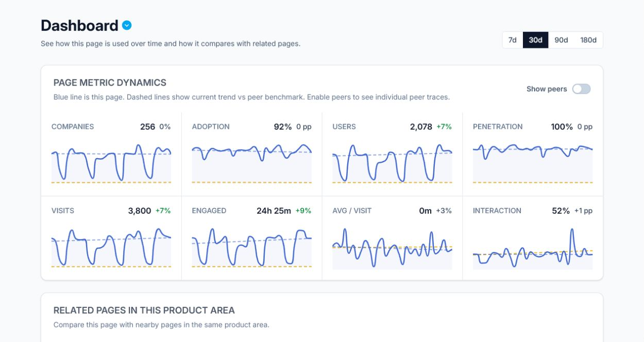Screen dimensions: 644x342
Task: Open the Engaged metric chart
Action: [x=252, y=248]
